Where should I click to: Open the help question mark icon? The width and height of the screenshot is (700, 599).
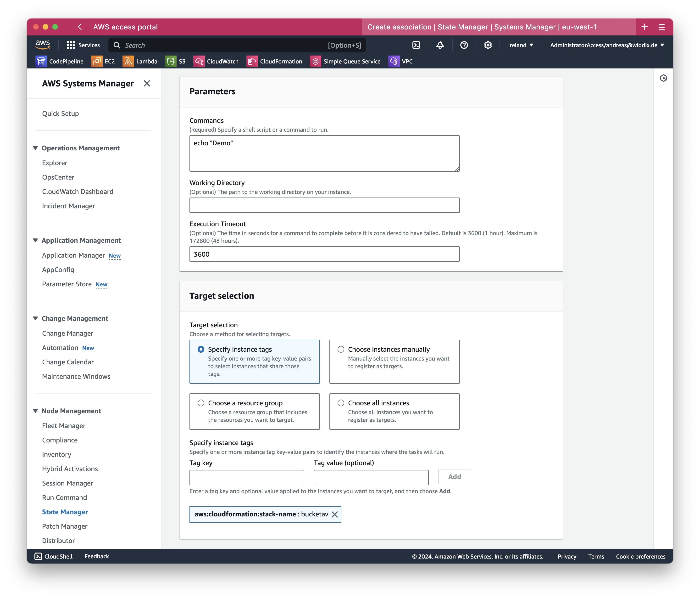(x=464, y=45)
